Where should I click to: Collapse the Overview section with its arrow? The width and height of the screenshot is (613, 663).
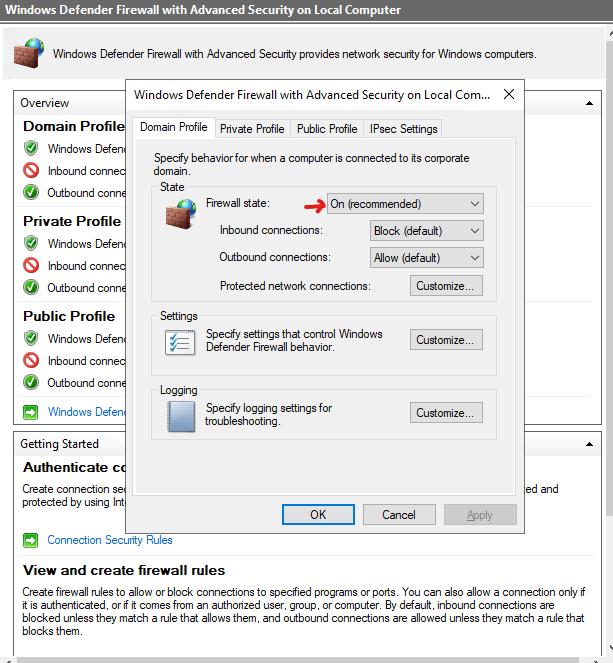coord(591,103)
